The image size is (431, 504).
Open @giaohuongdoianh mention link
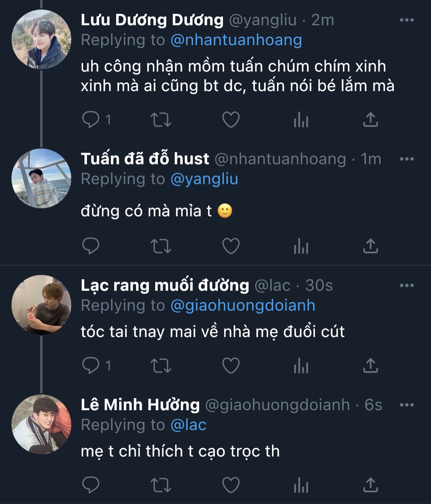tap(243, 305)
